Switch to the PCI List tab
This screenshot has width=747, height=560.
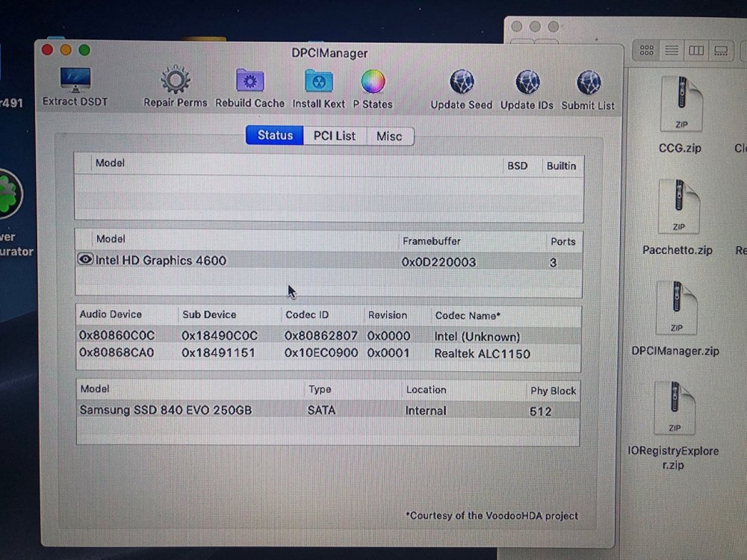(x=335, y=136)
